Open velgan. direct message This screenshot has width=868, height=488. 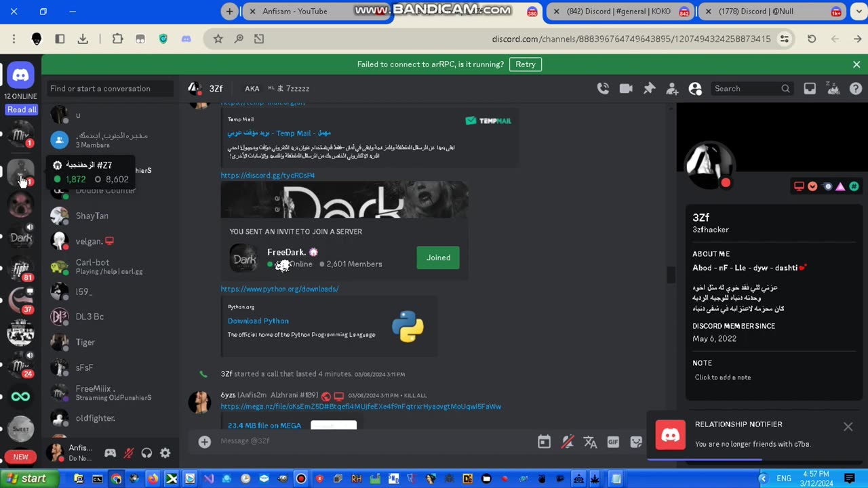click(x=108, y=241)
